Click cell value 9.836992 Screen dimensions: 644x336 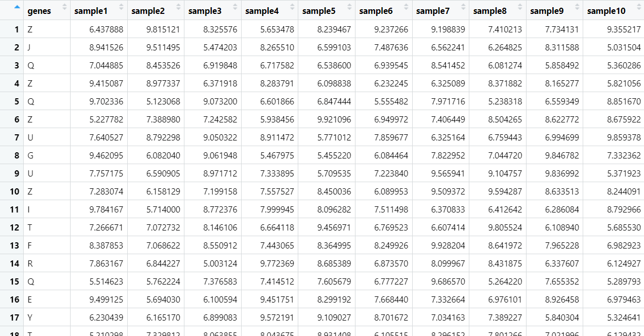click(562, 173)
